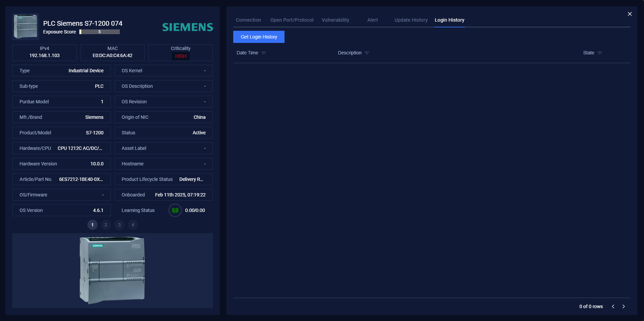Click the Exposure Score bar
644x321 pixels.
pyautogui.click(x=99, y=32)
